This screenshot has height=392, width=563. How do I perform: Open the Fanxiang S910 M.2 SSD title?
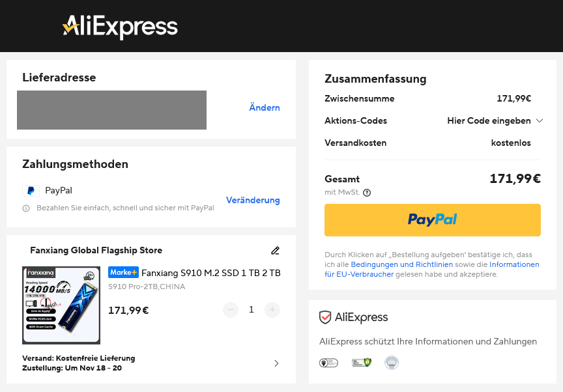tap(210, 273)
